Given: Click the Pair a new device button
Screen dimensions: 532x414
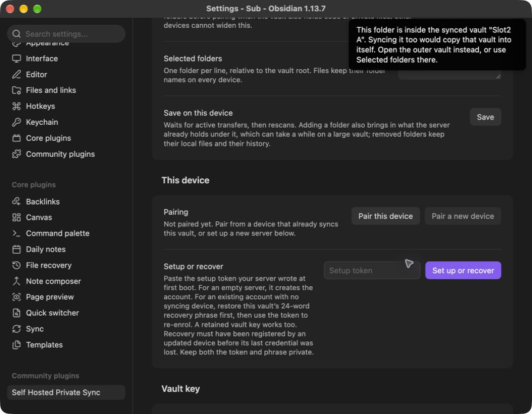Looking at the screenshot, I should coord(463,216).
